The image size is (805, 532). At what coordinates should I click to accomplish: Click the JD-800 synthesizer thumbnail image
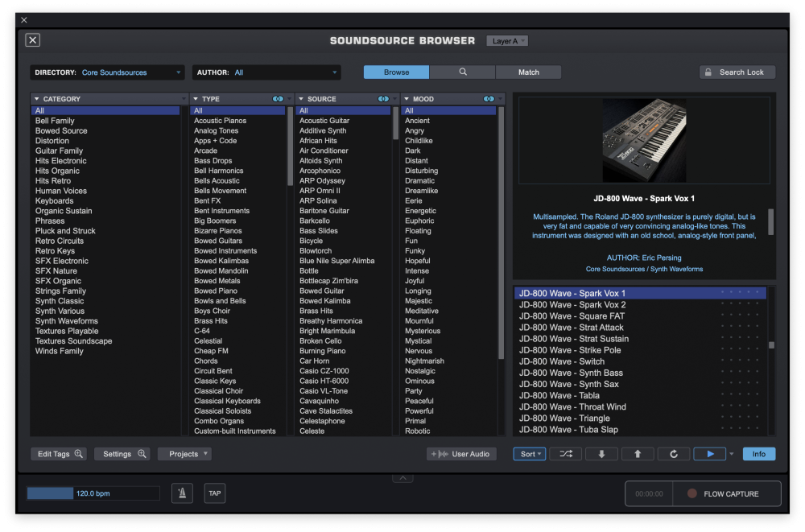644,140
